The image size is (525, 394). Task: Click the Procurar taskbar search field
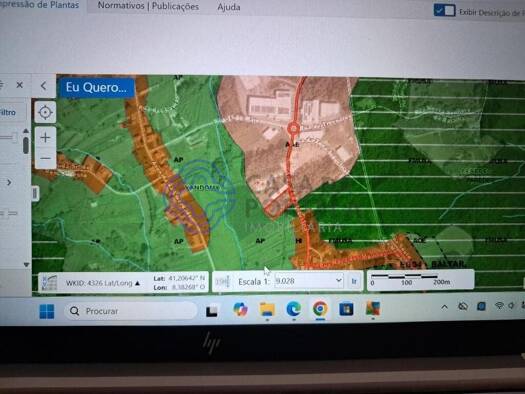131,311
